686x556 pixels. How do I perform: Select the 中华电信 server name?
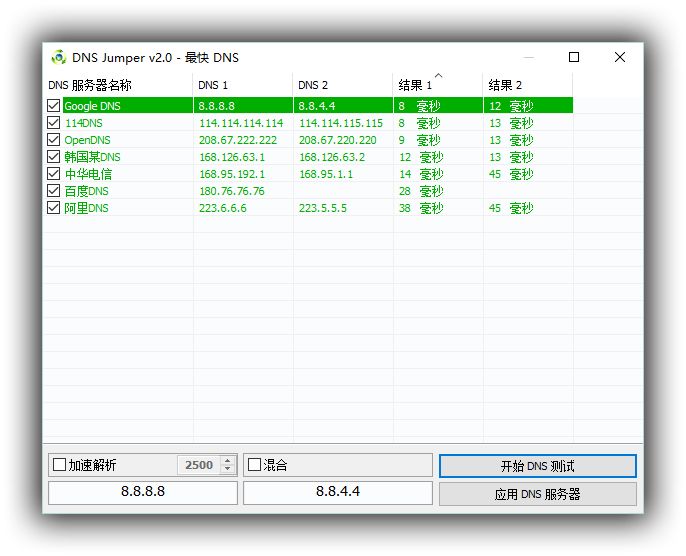88,174
